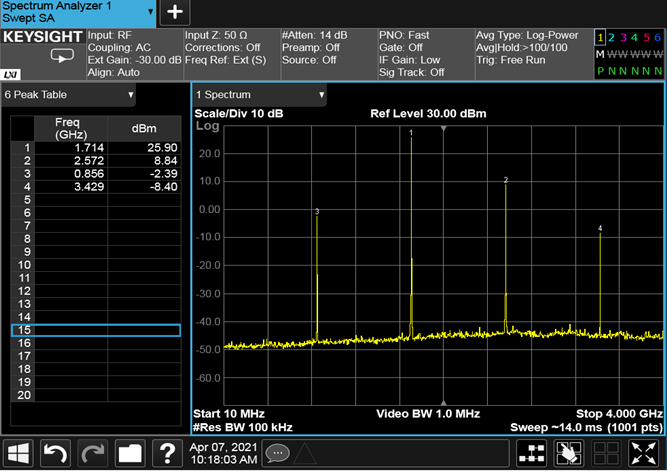Open the multi-window grid layout icon
The height and width of the screenshot is (473, 667).
(x=606, y=453)
